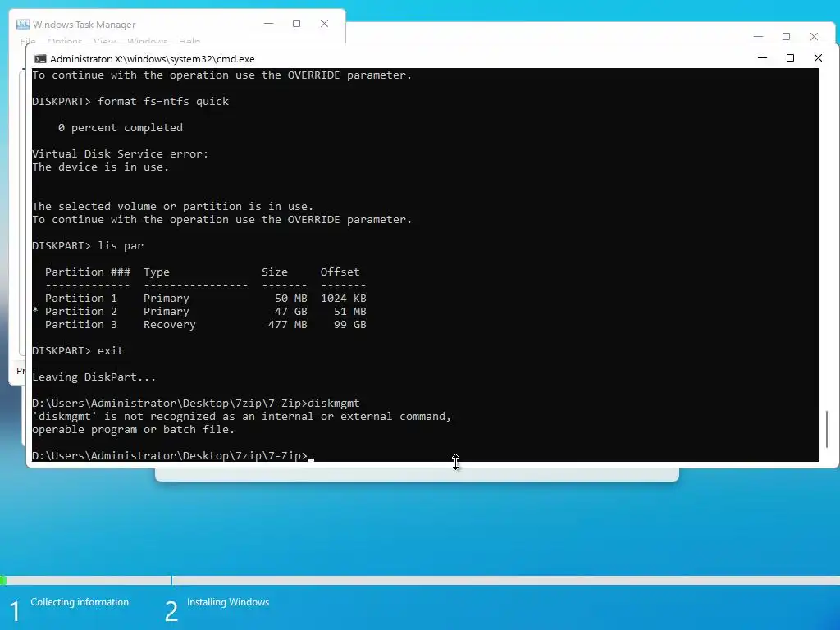Click the '477 MB' size value
The image size is (840, 630).
(x=288, y=325)
